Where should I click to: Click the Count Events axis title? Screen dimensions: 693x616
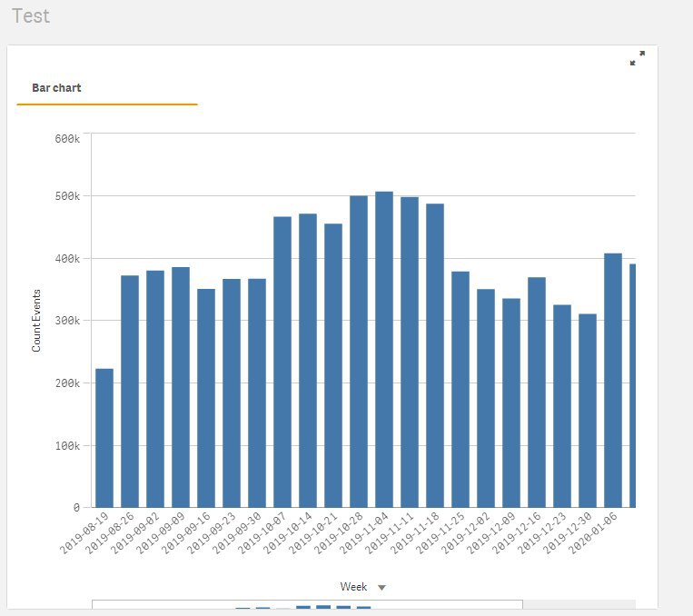click(x=36, y=321)
